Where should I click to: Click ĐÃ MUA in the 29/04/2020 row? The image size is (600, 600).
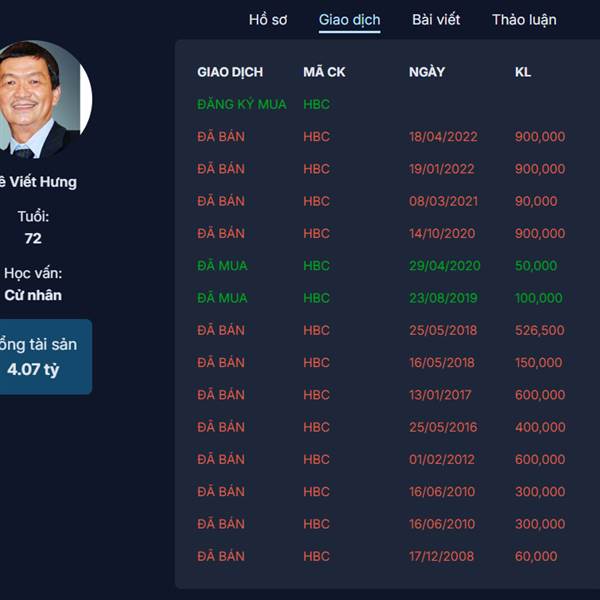(x=222, y=266)
